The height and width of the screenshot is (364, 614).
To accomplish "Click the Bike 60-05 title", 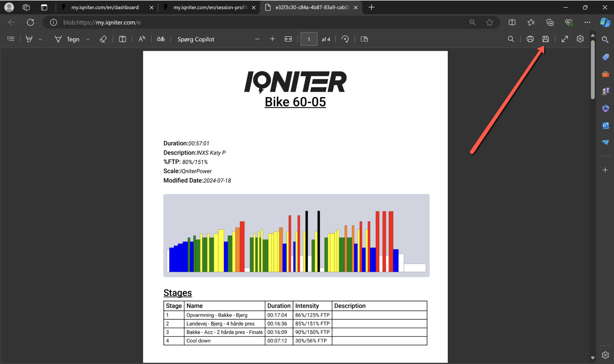I will point(295,102).
